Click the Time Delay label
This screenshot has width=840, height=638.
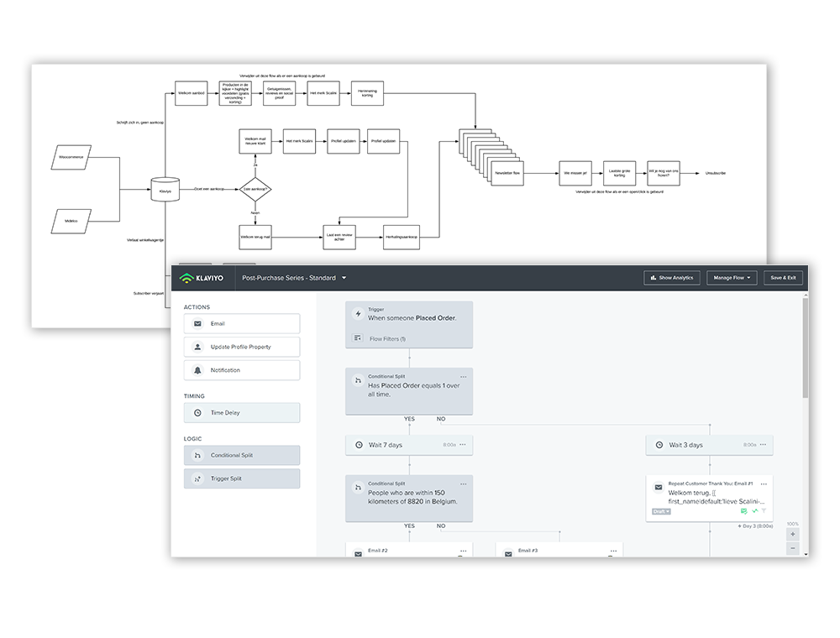pos(225,413)
